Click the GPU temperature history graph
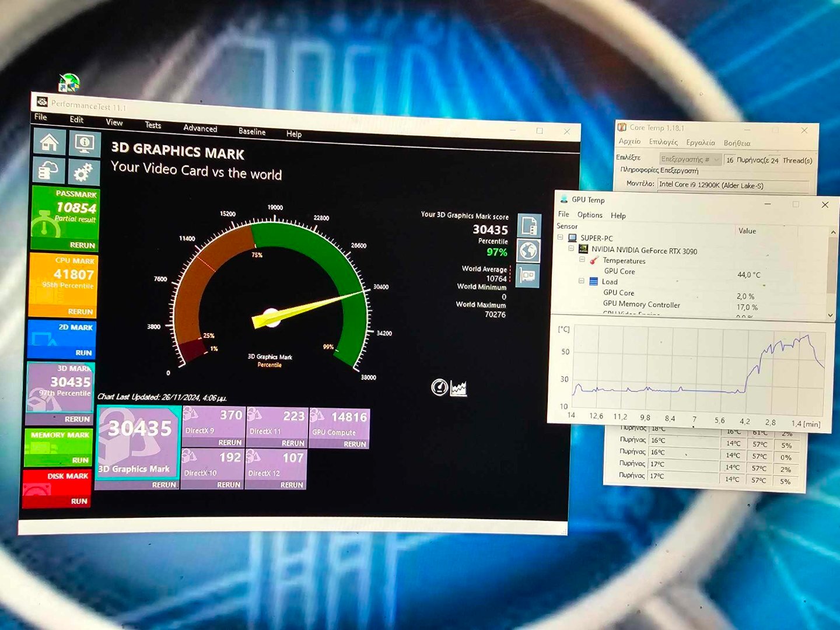The width and height of the screenshot is (840, 630). [x=699, y=369]
